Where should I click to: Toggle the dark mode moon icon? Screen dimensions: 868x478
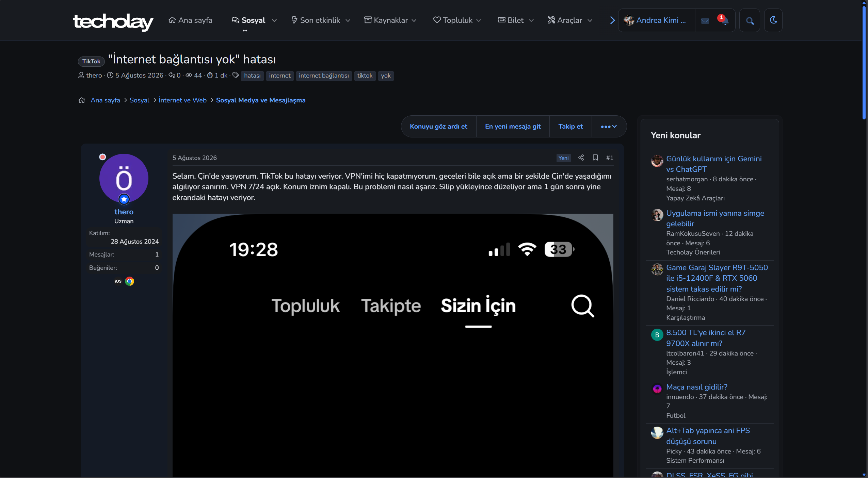[x=773, y=20]
